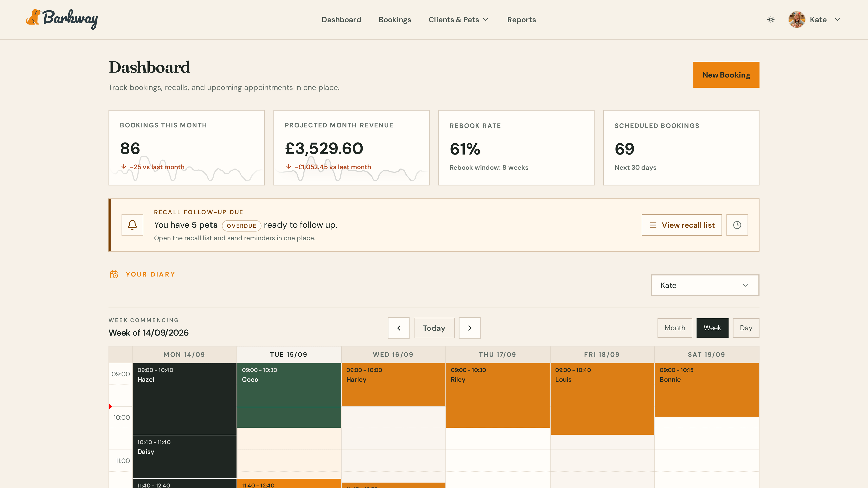
Task: Create a New Booking
Action: pyautogui.click(x=726, y=75)
